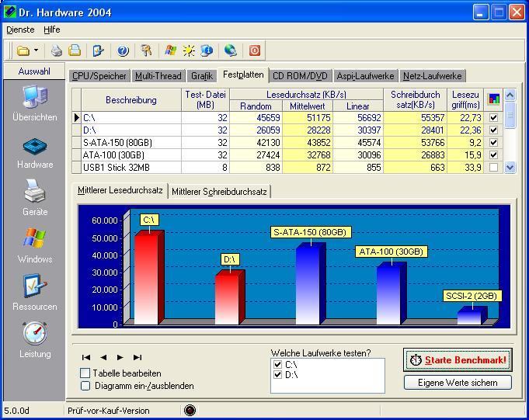Image resolution: width=529 pixels, height=420 pixels.
Task: Click the chart icon in table header
Action: click(x=493, y=99)
